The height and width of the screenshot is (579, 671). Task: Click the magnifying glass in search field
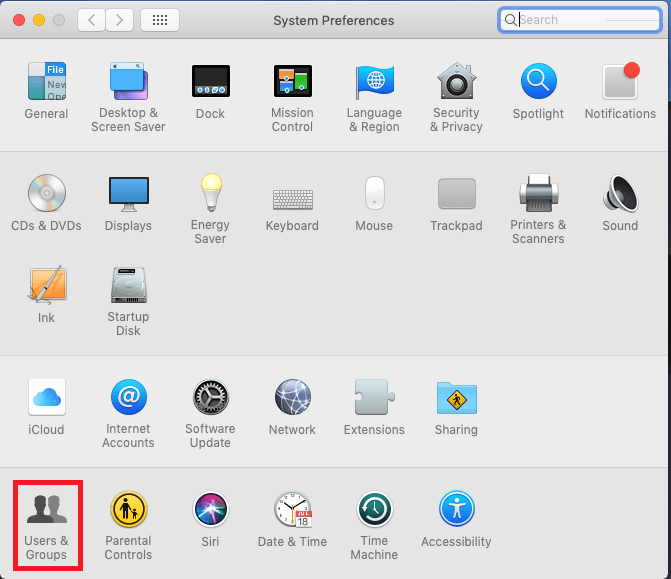click(x=510, y=20)
